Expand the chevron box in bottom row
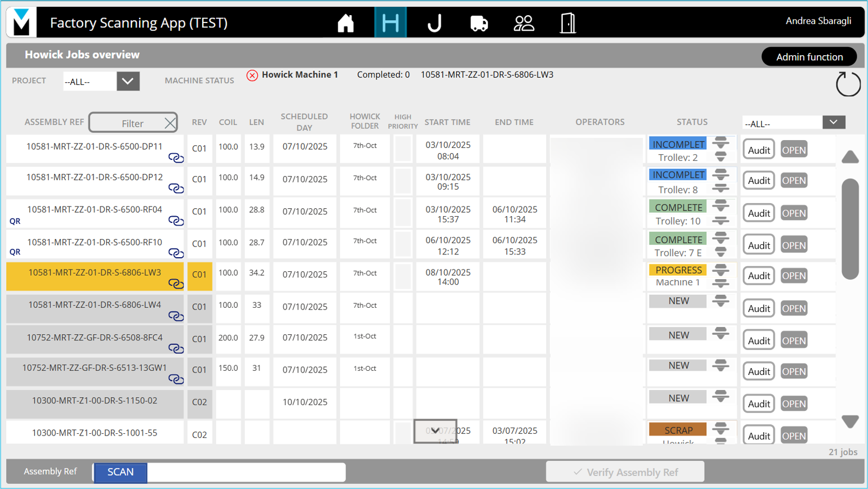Screen dimensions: 868x489 (x=435, y=431)
